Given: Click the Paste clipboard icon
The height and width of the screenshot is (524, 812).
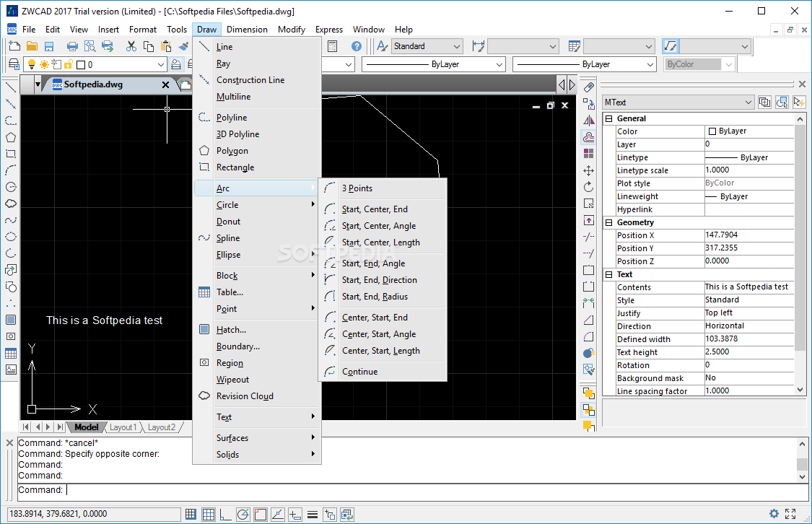Looking at the screenshot, I should [x=166, y=46].
